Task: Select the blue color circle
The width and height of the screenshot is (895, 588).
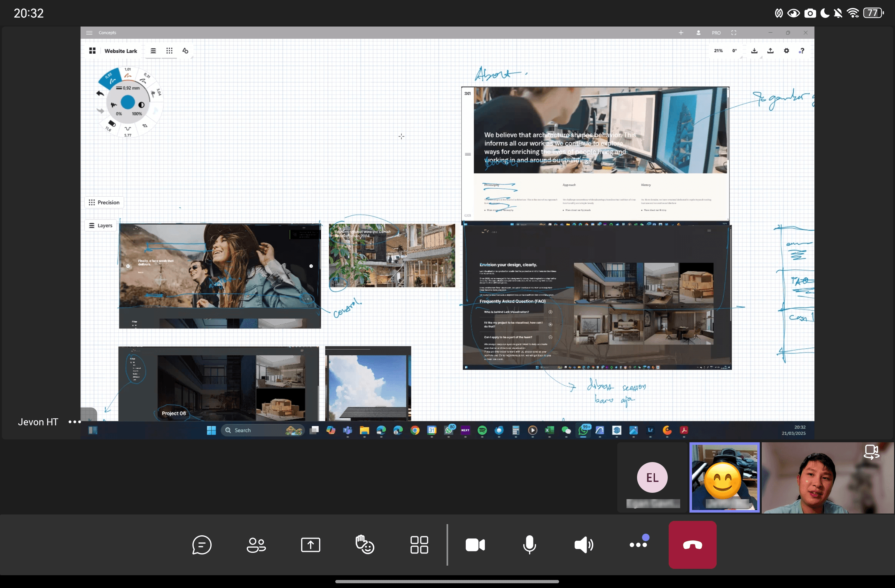Action: coord(128,102)
